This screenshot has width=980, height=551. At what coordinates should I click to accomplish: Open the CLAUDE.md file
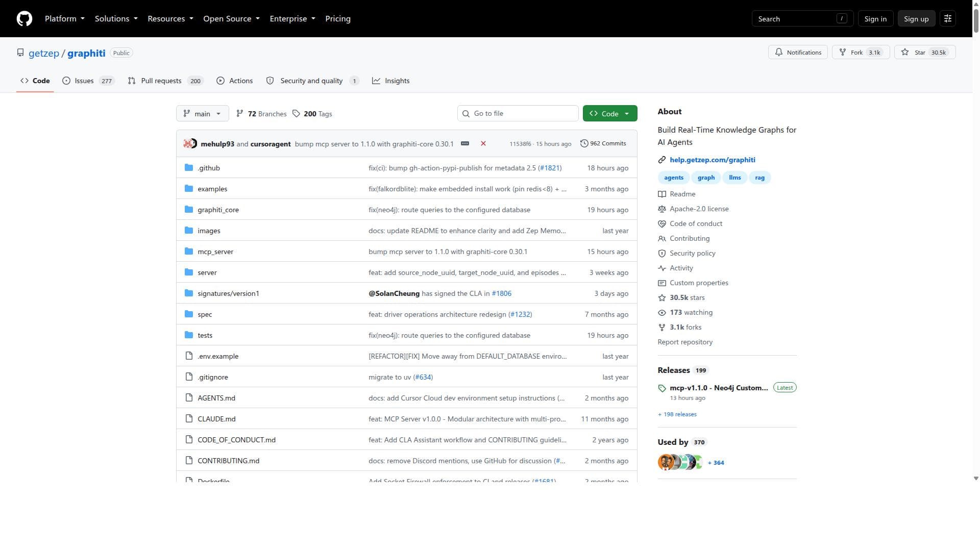pyautogui.click(x=216, y=419)
